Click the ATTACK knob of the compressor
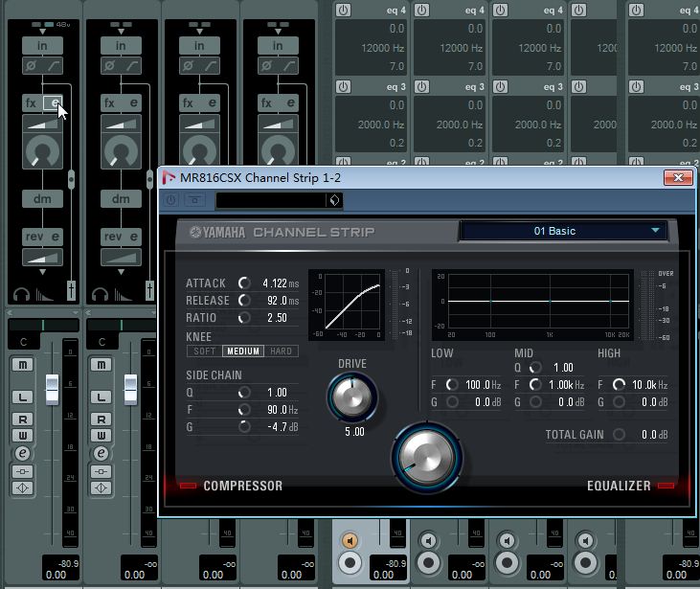Viewport: 700px width, 589px height. pos(244,283)
